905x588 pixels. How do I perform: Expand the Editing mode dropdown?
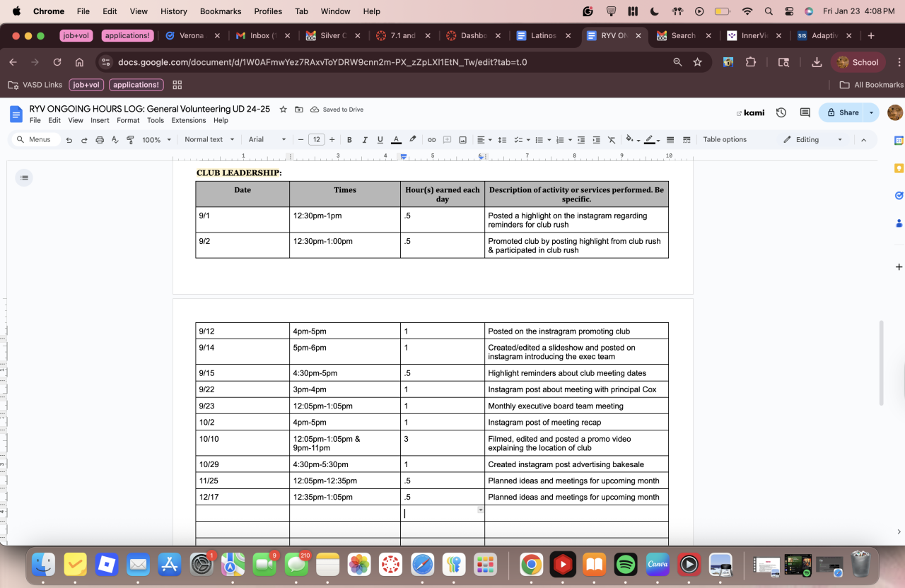pyautogui.click(x=813, y=140)
